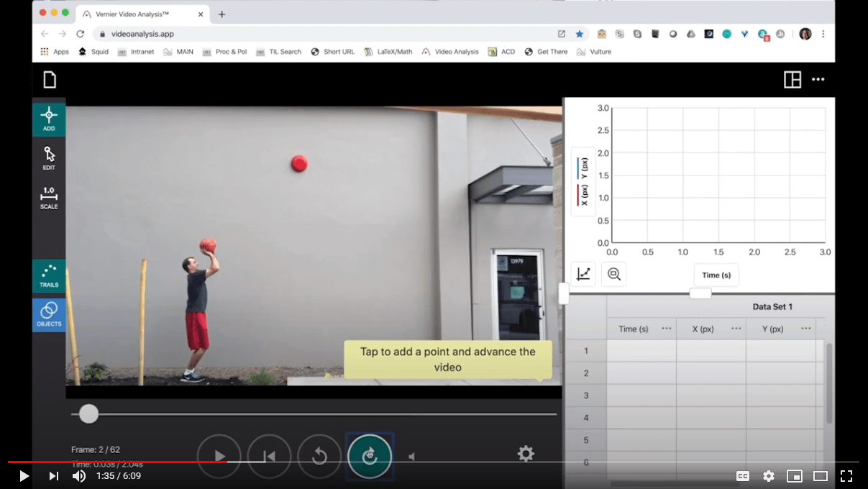The image size is (868, 489).
Task: Open the Scale tool
Action: point(48,198)
